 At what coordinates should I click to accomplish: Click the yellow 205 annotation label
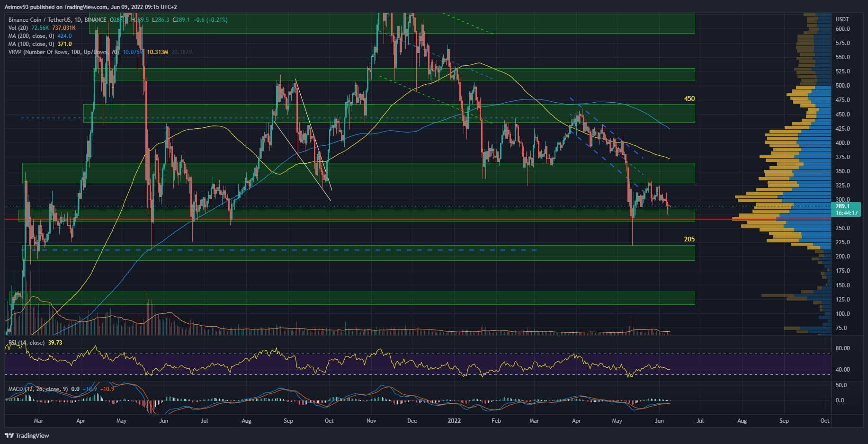click(689, 240)
